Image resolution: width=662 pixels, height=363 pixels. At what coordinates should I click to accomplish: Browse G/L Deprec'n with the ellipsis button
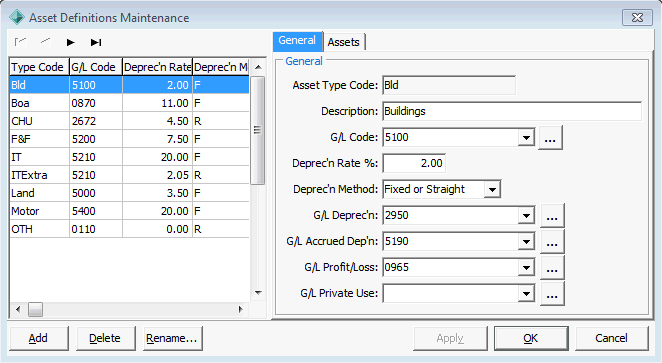(552, 216)
